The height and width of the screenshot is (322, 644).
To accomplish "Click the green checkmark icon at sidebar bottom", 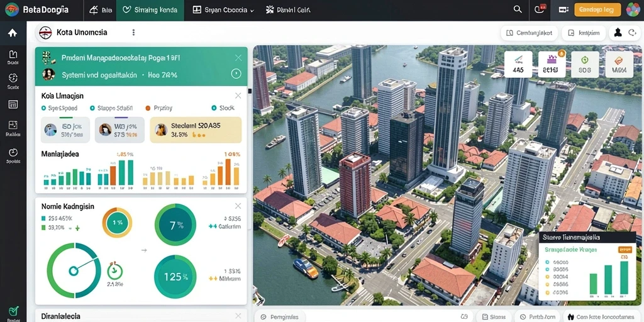I will (13, 311).
